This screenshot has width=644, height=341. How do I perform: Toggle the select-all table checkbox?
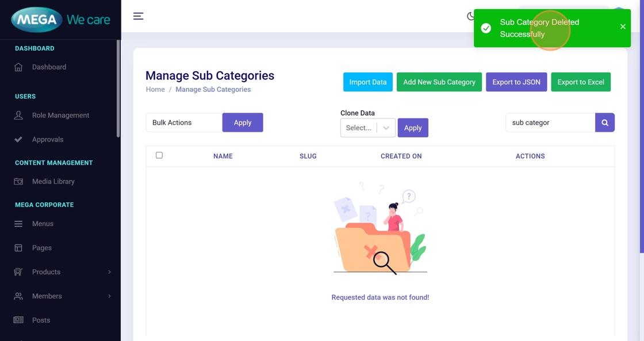(159, 155)
